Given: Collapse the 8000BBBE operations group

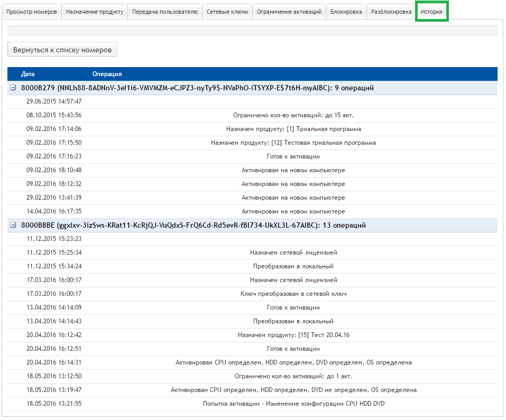Looking at the screenshot, I should point(13,226).
